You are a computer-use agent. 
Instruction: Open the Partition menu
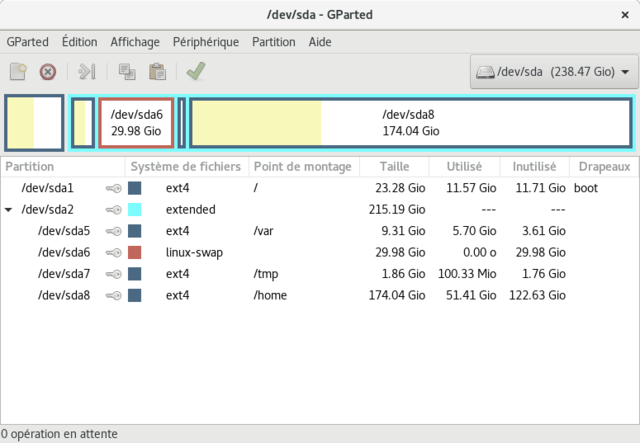coord(274,42)
